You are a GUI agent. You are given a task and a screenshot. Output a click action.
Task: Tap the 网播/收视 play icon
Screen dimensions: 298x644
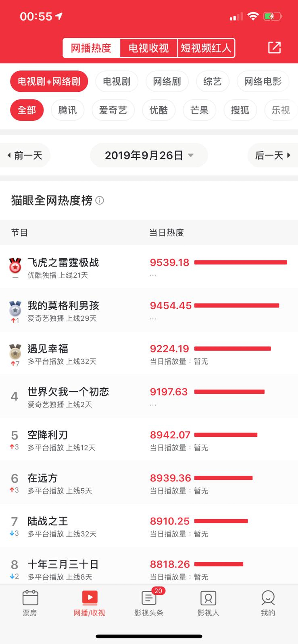click(90, 597)
